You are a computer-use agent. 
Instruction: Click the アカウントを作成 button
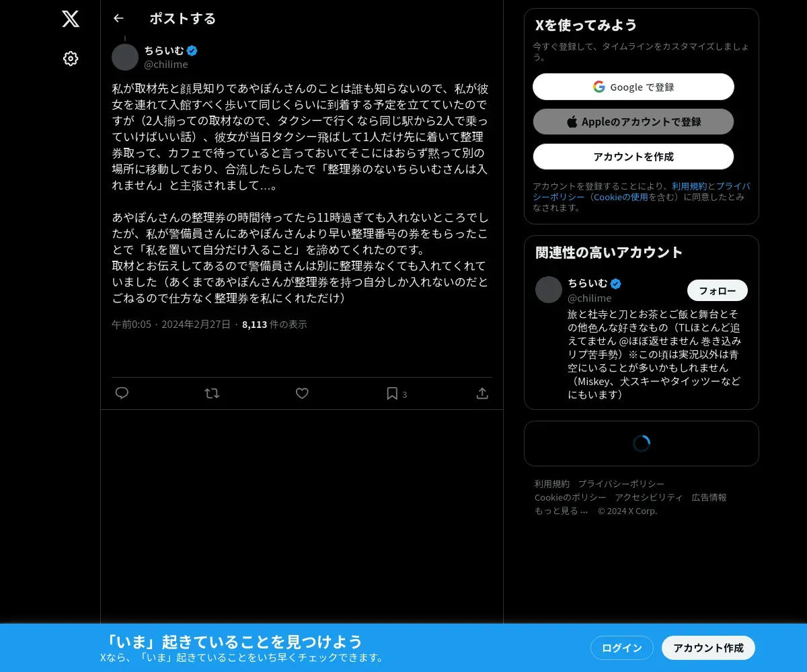[x=633, y=157]
